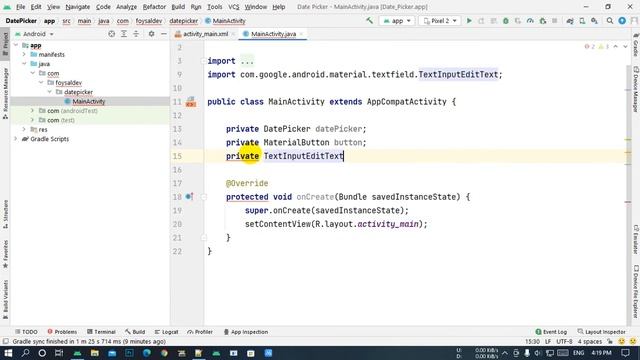
Task: Sync project with Gradle files icon
Action: point(570,20)
